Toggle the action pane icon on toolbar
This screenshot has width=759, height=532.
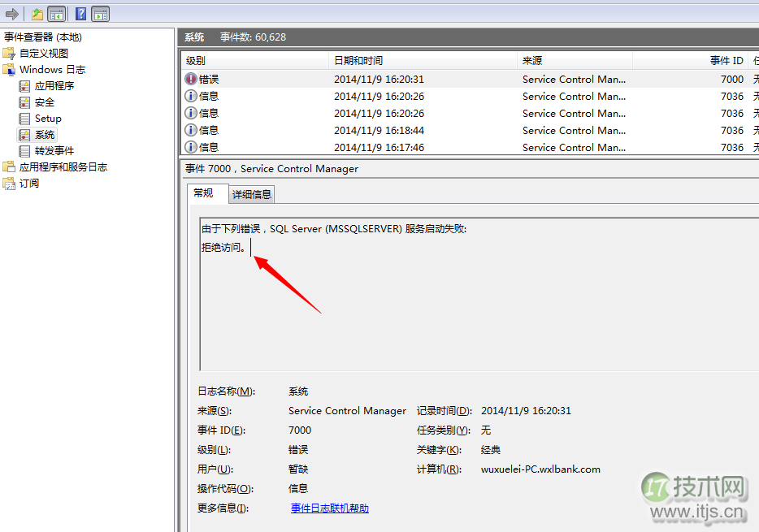pyautogui.click(x=100, y=13)
